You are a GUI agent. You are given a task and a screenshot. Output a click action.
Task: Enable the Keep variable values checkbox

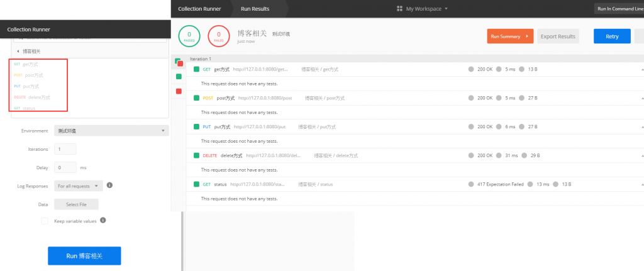(x=45, y=221)
